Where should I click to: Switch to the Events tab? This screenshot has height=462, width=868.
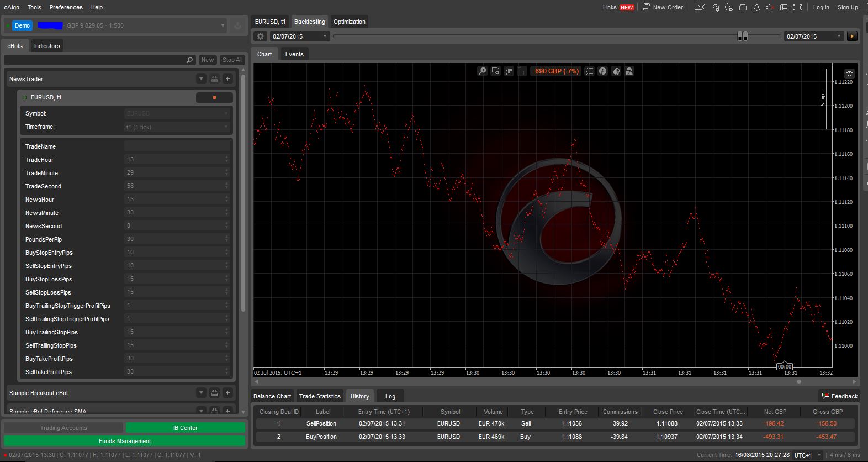tap(294, 54)
